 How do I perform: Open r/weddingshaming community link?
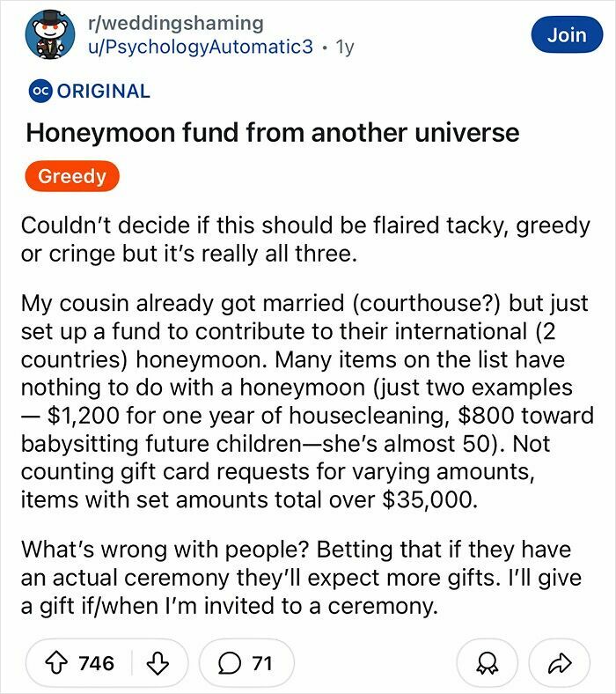pyautogui.click(x=176, y=23)
